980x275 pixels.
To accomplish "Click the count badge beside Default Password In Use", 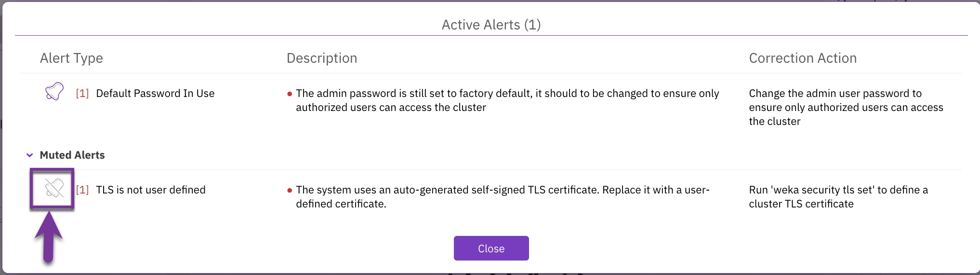I will pyautogui.click(x=82, y=94).
